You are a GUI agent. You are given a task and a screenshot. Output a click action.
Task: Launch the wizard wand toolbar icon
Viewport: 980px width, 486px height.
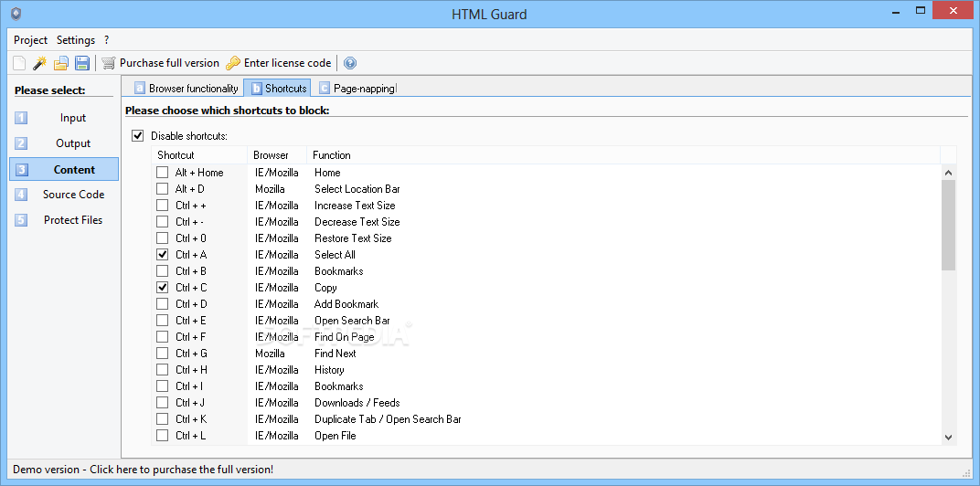click(40, 63)
